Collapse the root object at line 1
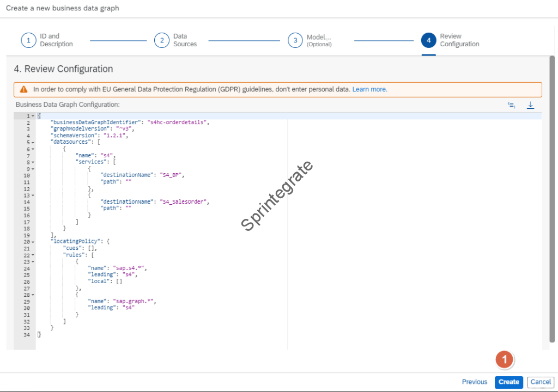Viewport: 558px width, 392px height. (x=33, y=116)
